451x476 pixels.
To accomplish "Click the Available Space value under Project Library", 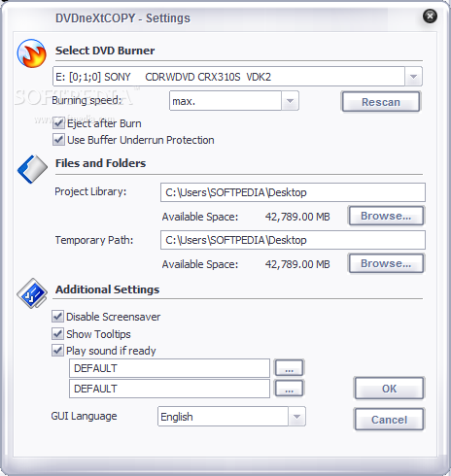I will click(x=297, y=217).
